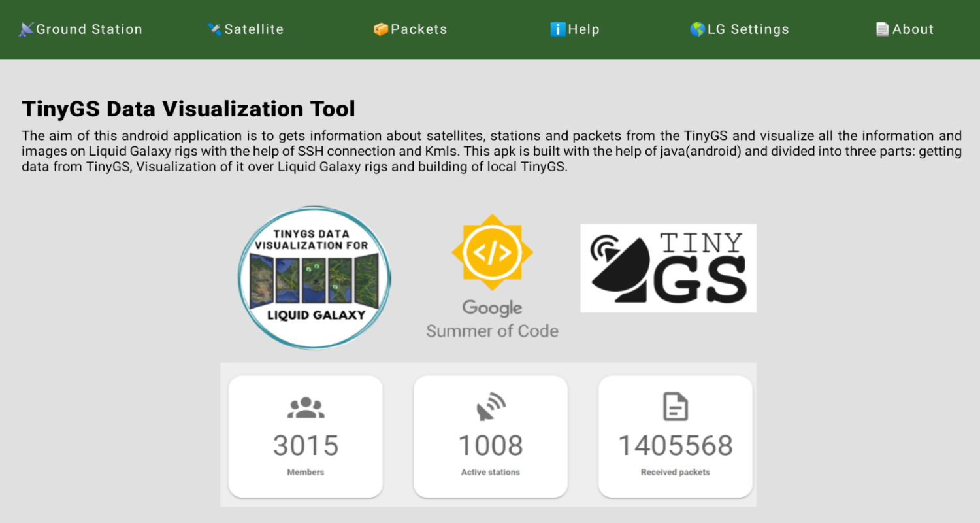Click the people group icon above 3015
This screenshot has width=980, height=523.
point(306,408)
